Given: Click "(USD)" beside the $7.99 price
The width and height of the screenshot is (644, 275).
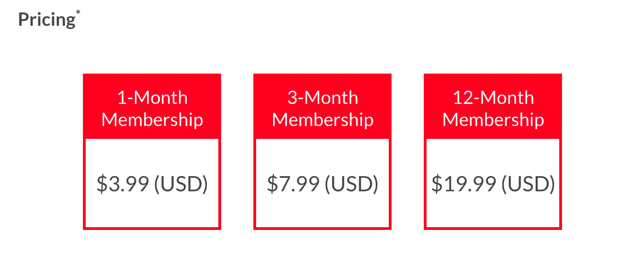Looking at the screenshot, I should [351, 184].
